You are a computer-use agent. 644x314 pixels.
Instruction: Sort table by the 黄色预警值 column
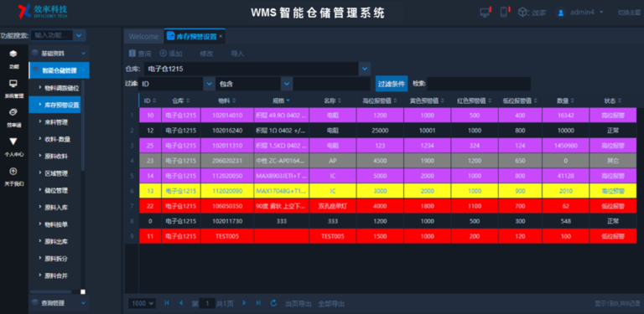427,100
